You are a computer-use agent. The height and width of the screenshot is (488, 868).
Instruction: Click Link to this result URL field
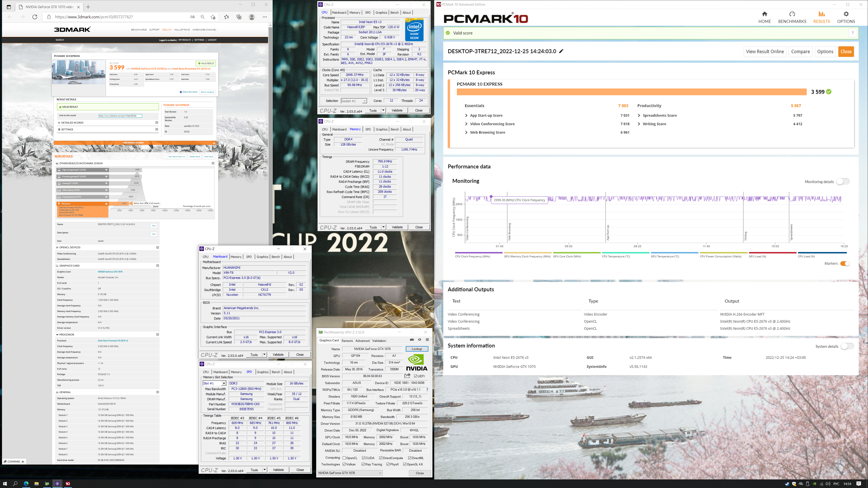120,116
